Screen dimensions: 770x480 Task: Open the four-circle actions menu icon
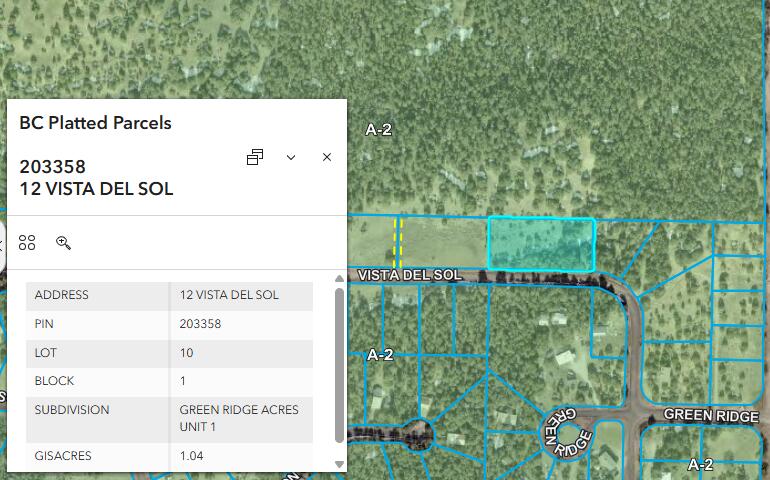[27, 243]
